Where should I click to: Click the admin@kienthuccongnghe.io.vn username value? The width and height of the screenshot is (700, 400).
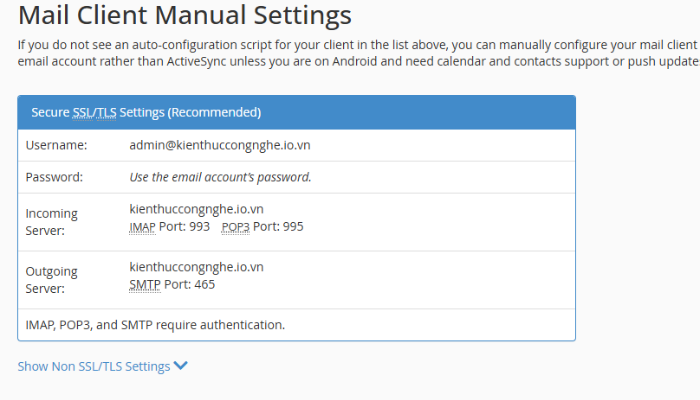pos(219,145)
